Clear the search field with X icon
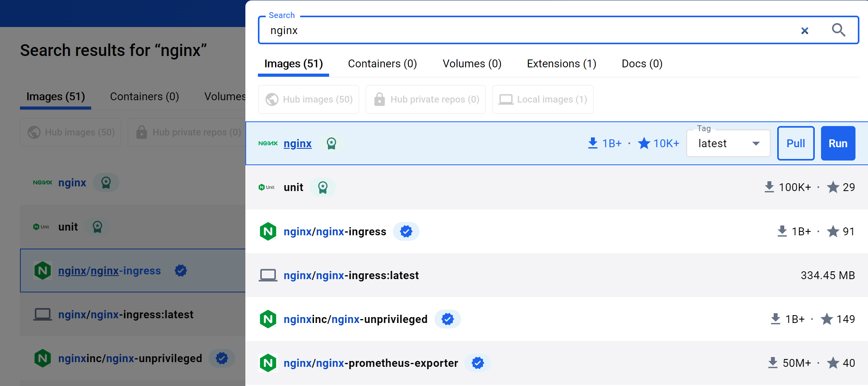The width and height of the screenshot is (868, 386). click(x=805, y=31)
